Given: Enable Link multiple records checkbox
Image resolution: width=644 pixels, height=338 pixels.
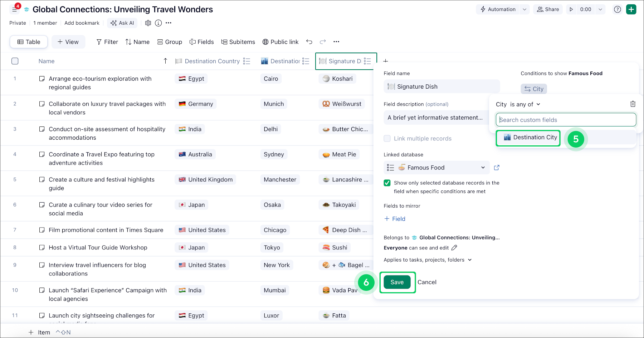Looking at the screenshot, I should point(387,139).
